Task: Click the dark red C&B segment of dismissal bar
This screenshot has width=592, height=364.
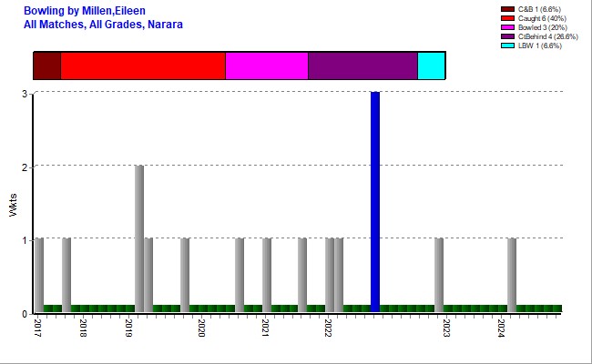Action: [x=47, y=66]
